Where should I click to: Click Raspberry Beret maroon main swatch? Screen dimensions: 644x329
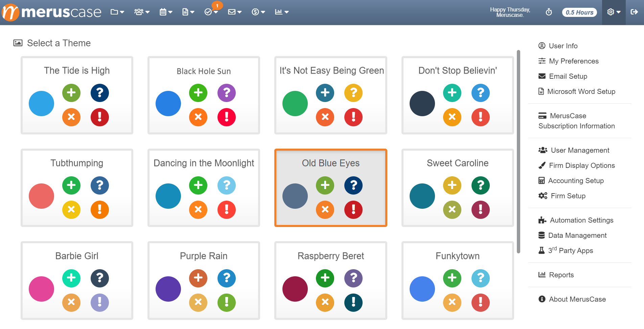pyautogui.click(x=295, y=289)
